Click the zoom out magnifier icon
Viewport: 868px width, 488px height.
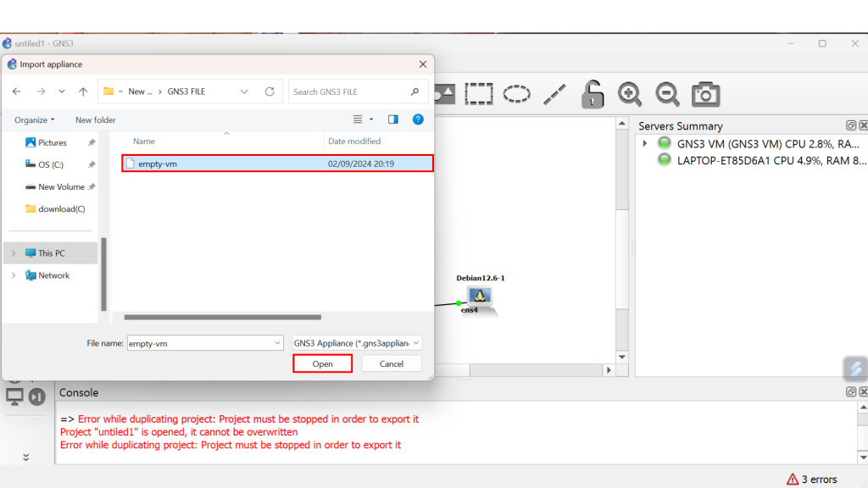[667, 94]
